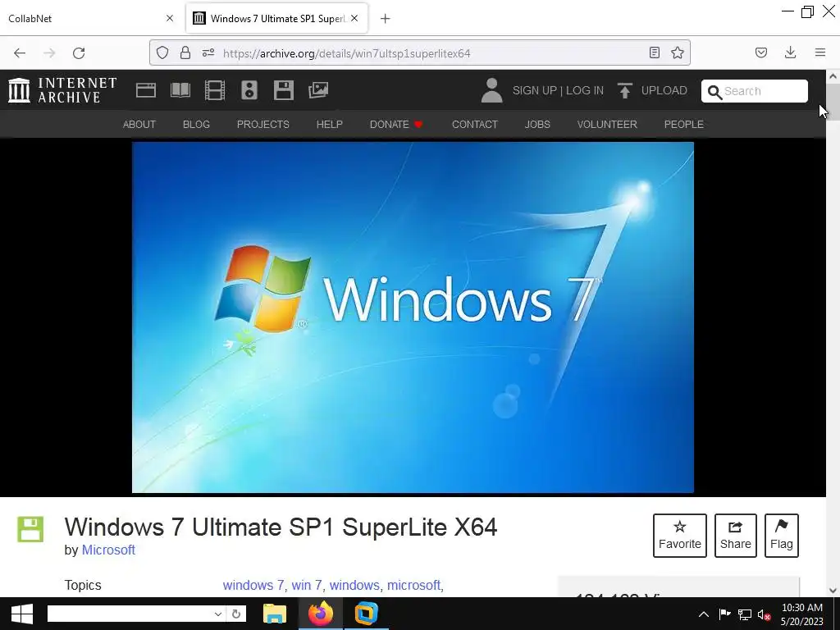The height and width of the screenshot is (630, 840).
Task: Click the Favorite button
Action: click(680, 536)
